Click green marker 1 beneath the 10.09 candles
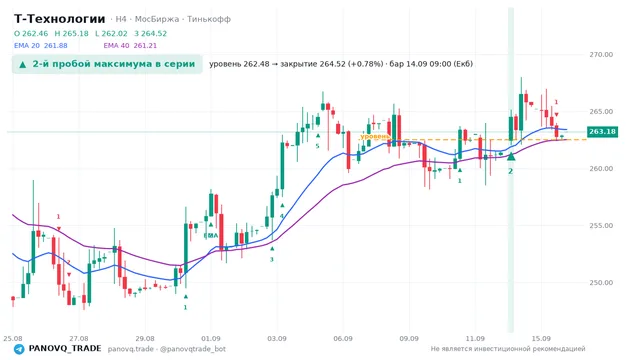This screenshot has width=640, height=360. (x=460, y=180)
